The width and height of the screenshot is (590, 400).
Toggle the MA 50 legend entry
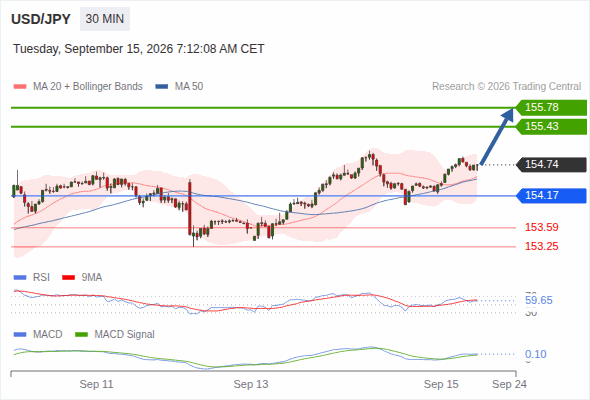(x=179, y=87)
